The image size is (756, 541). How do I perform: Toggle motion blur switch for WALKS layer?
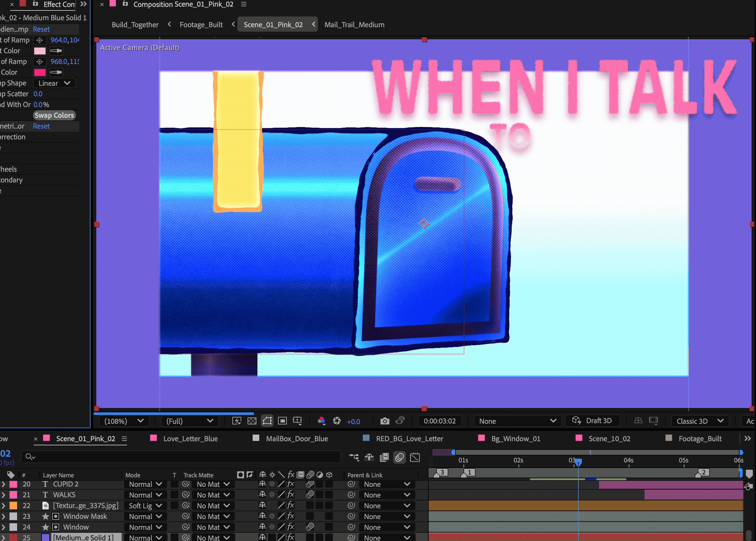pos(310,495)
